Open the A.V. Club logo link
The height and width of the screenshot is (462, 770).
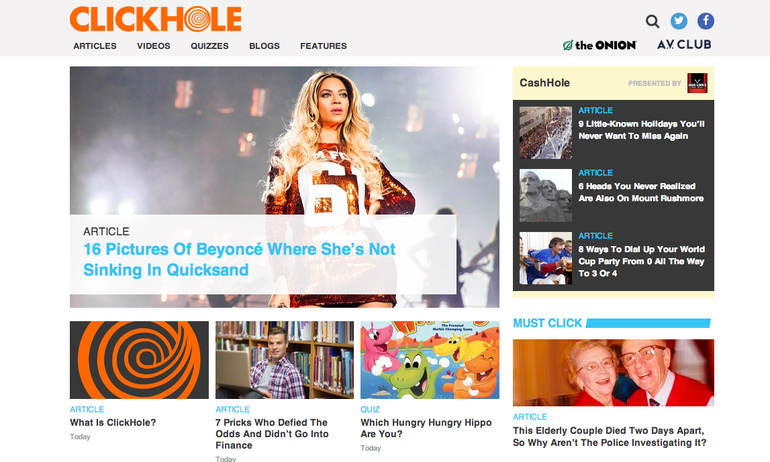pyautogui.click(x=684, y=45)
